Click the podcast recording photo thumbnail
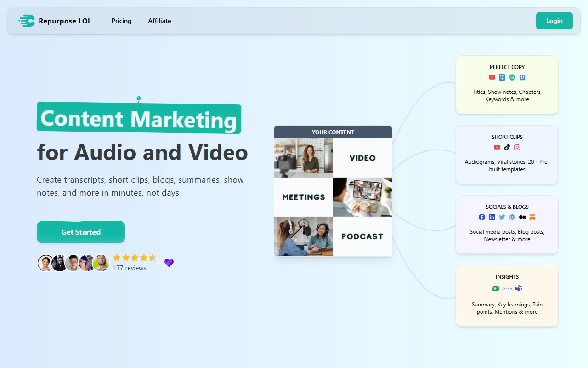 tap(304, 236)
